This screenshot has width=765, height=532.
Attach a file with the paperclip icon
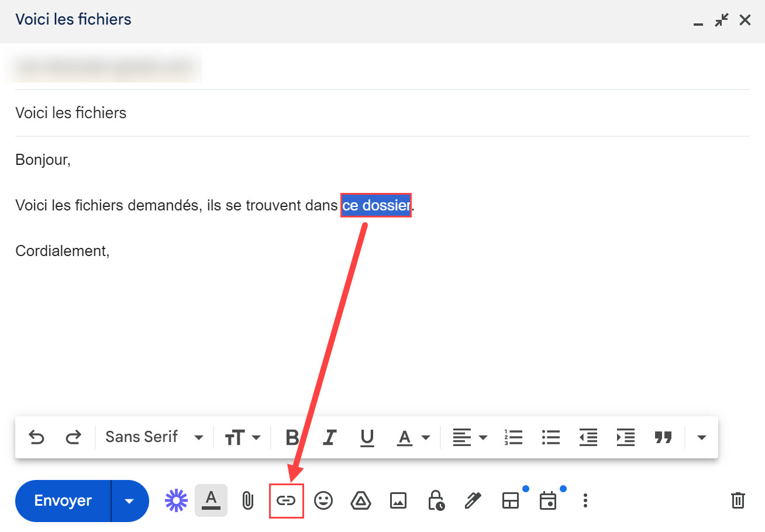pos(248,500)
